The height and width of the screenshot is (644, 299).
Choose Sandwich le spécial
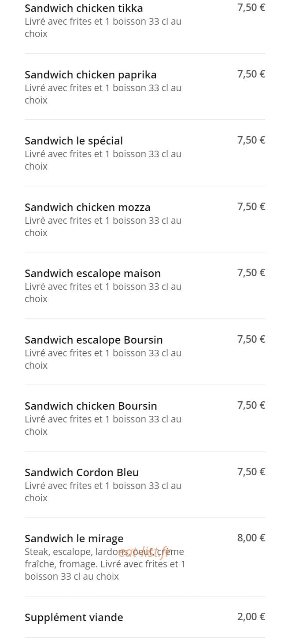[145, 153]
